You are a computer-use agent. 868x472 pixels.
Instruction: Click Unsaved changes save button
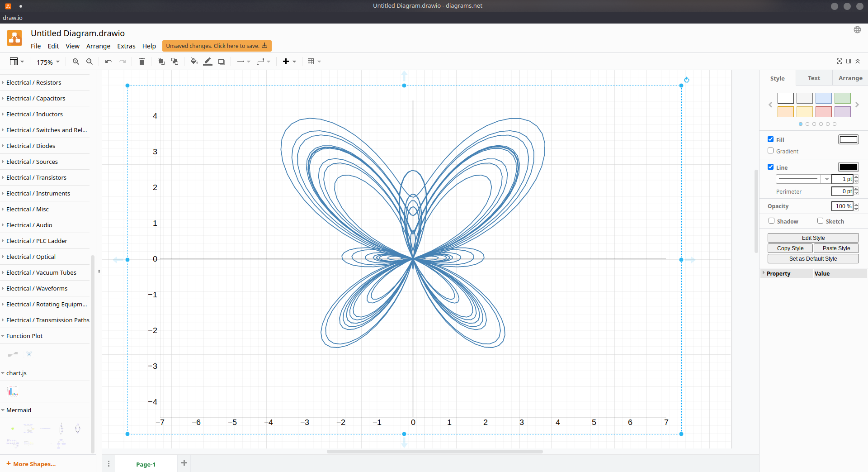pyautogui.click(x=217, y=46)
